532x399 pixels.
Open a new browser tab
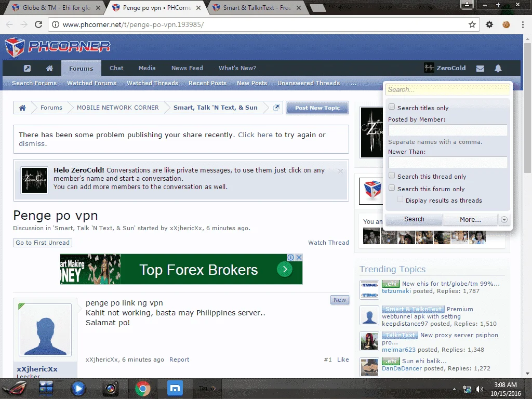point(318,8)
